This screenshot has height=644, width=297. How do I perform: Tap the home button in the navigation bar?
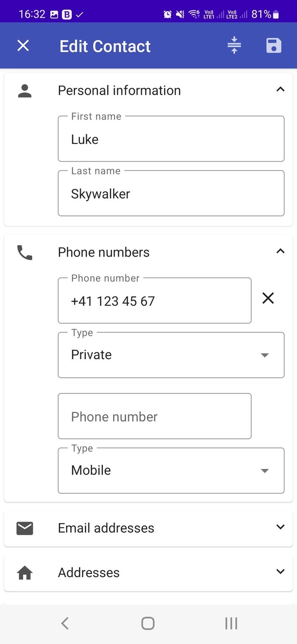pos(148,623)
